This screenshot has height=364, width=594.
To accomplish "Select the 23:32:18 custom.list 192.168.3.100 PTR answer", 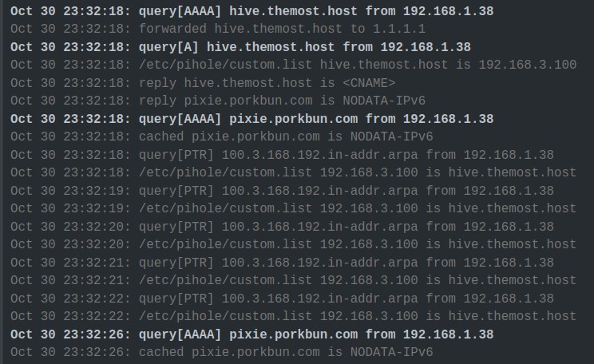I will point(293,173).
